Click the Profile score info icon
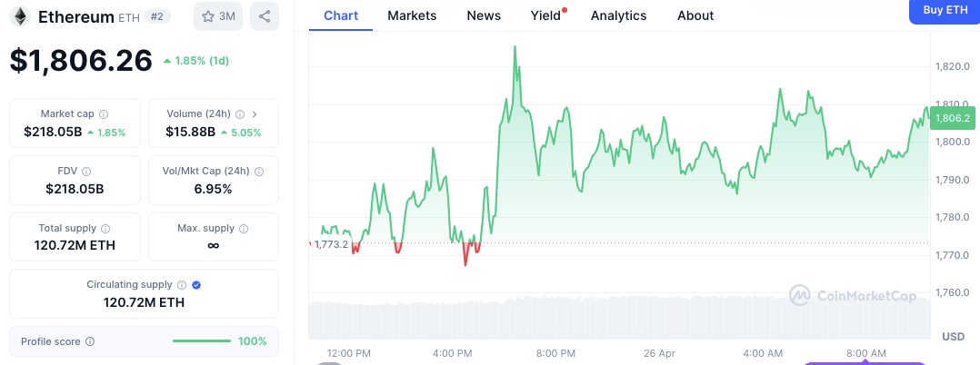Image resolution: width=980 pixels, height=365 pixels. click(x=89, y=341)
